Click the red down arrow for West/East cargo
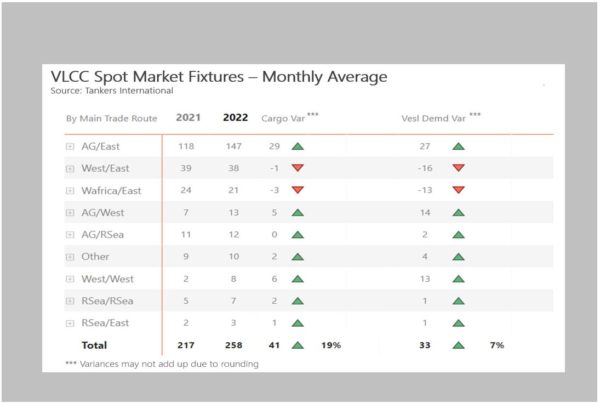 pyautogui.click(x=298, y=168)
